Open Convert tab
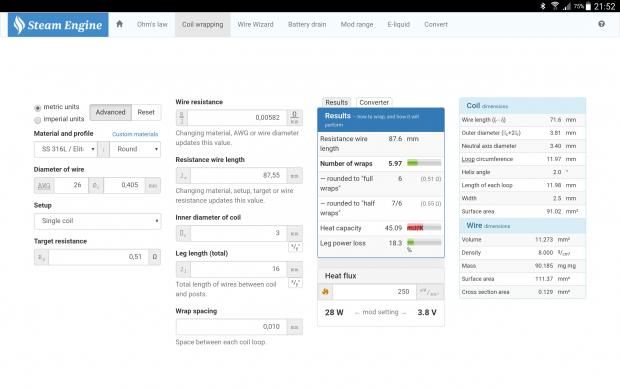The width and height of the screenshot is (620, 388). pos(436,25)
